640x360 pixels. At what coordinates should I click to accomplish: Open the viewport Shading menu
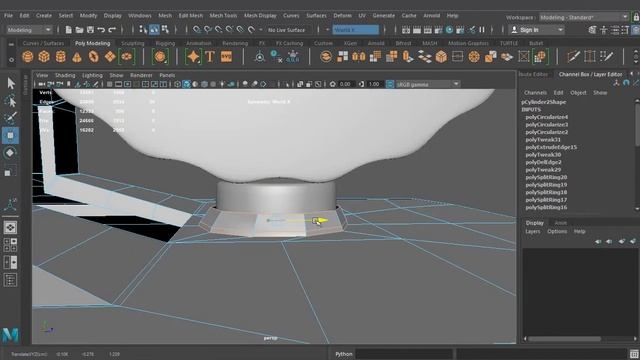point(65,76)
